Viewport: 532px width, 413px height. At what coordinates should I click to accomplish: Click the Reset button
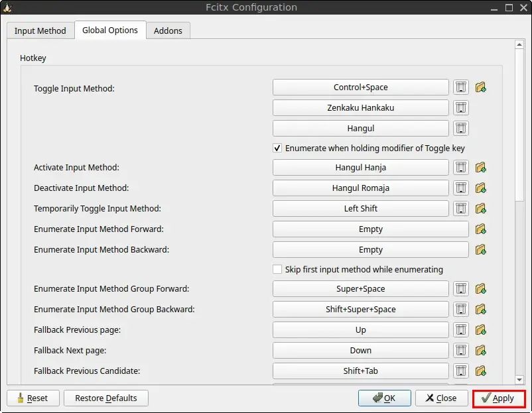[33, 398]
